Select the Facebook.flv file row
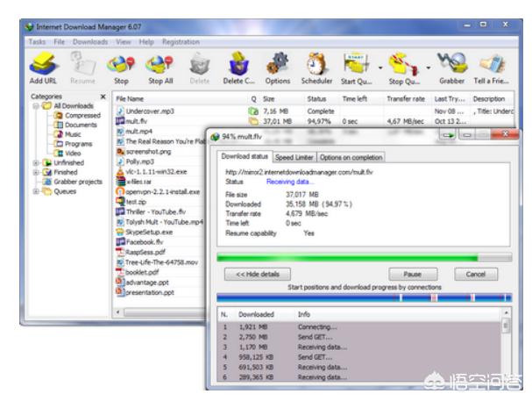Screen dimensions: 532x401 coord(160,242)
